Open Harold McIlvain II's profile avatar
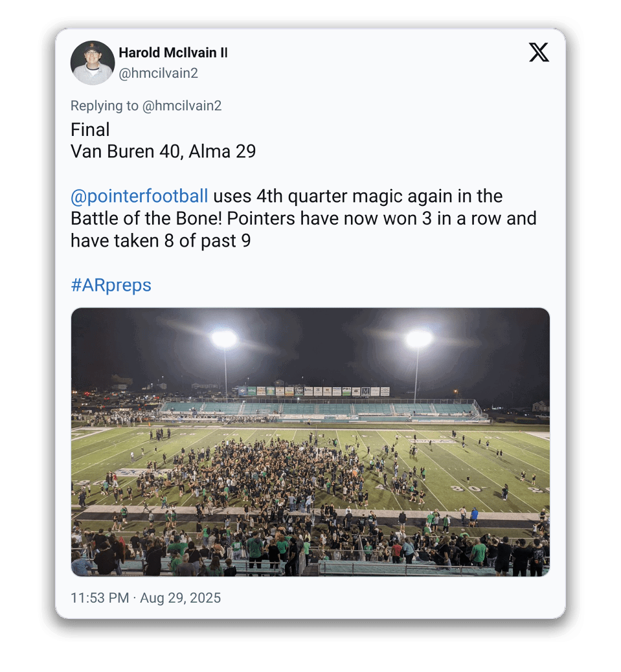Image resolution: width=621 pixels, height=672 pixels. coord(93,63)
